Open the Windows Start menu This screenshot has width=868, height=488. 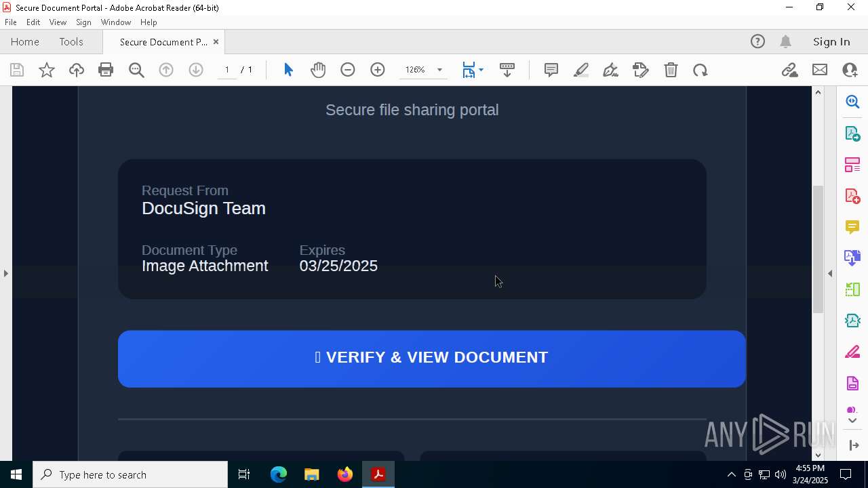pyautogui.click(x=16, y=474)
